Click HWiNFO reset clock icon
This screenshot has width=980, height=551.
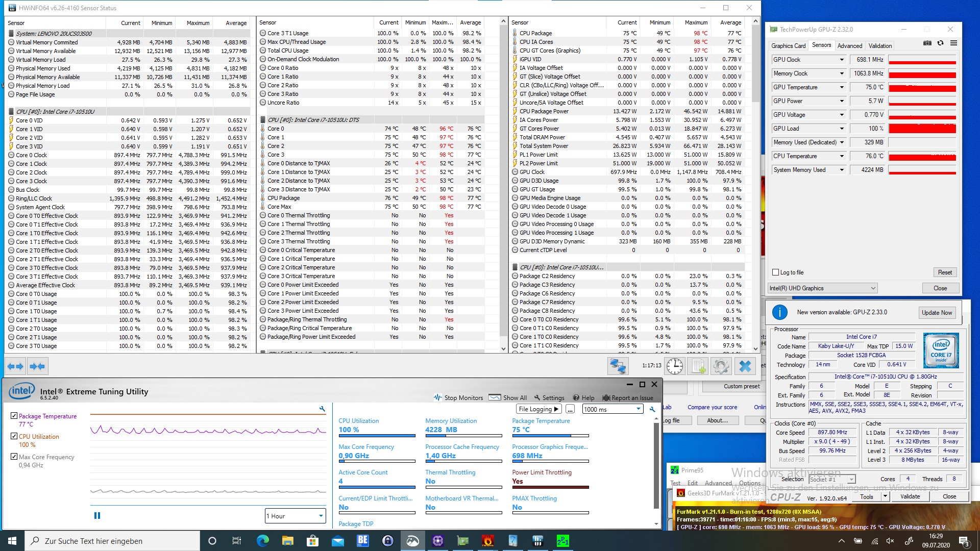[x=675, y=366]
